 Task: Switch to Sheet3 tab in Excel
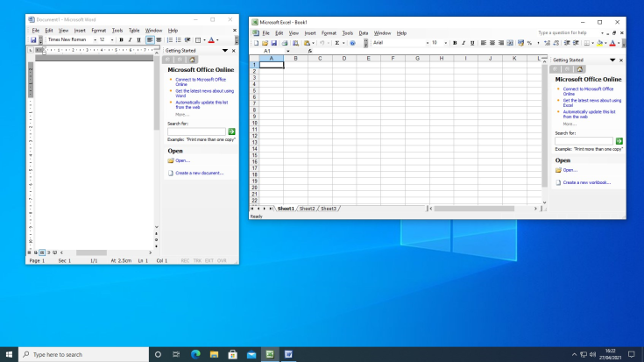pyautogui.click(x=329, y=209)
